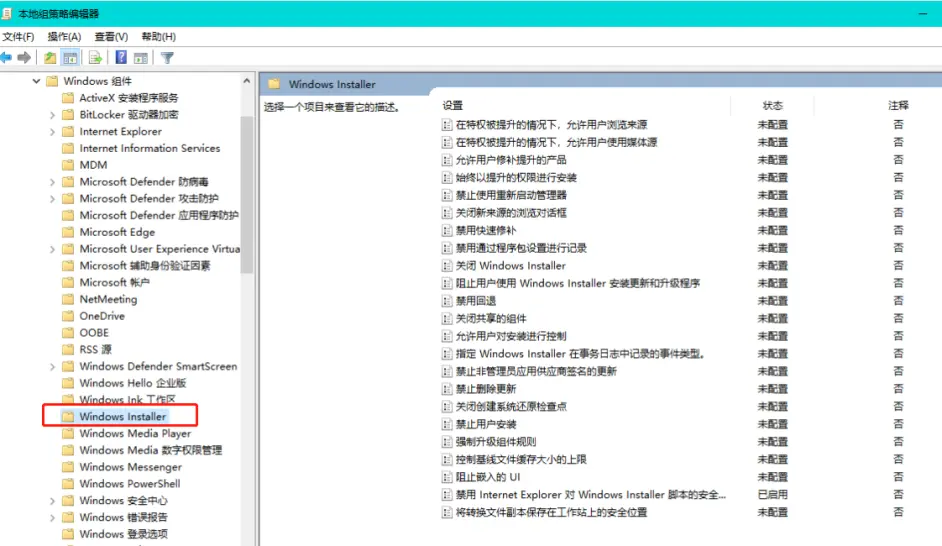Open the 操作(A) menu

tap(64, 37)
